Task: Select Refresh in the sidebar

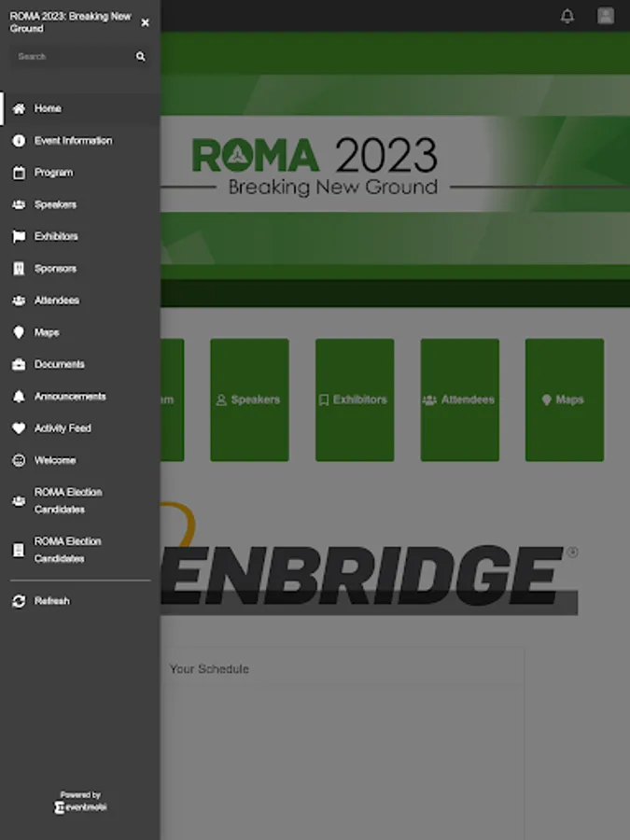Action: (x=80, y=601)
